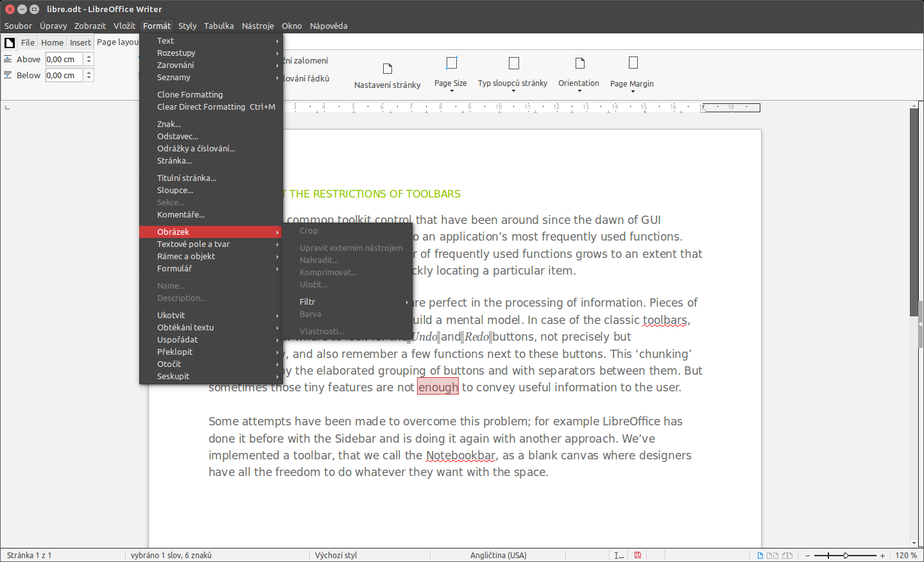
Task: Click the zoom out minus icon
Action: coord(807,556)
